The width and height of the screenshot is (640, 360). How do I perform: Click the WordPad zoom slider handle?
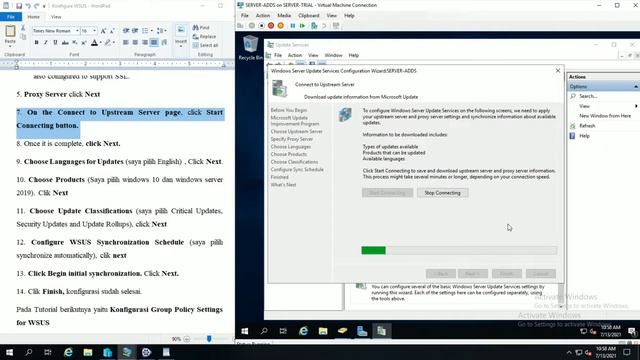pos(209,339)
